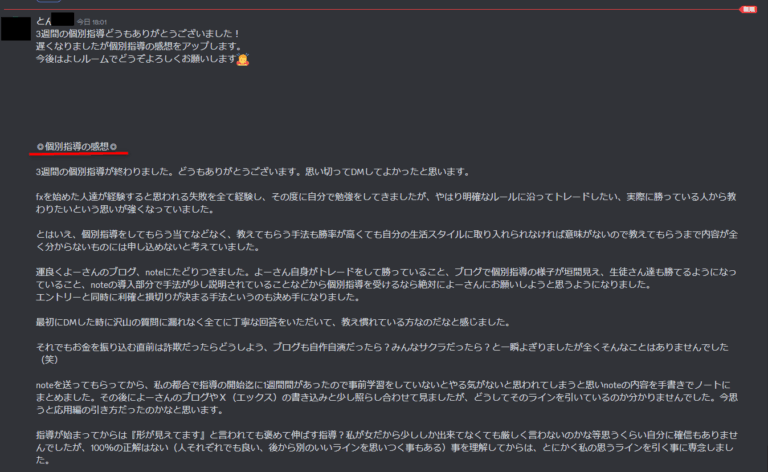This screenshot has width=768, height=472.
Task: Click the 今日 18:01 message timestamp
Action: [x=92, y=22]
